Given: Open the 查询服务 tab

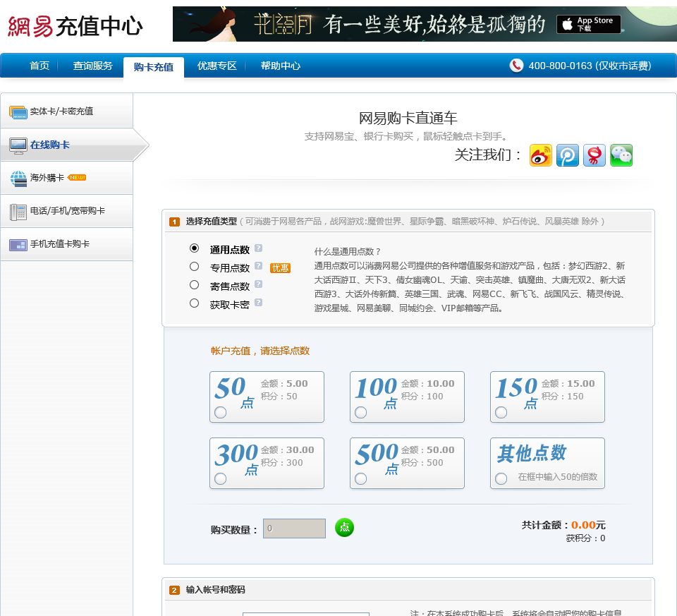Looking at the screenshot, I should (92, 66).
